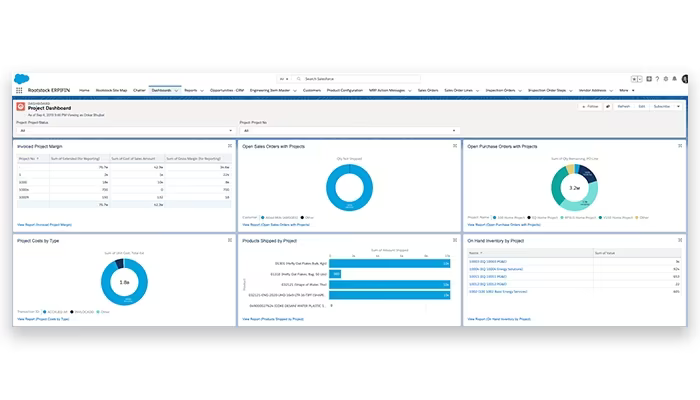This screenshot has height=400, width=700.
Task: Open the search scope All dropdown
Action: coord(284,79)
